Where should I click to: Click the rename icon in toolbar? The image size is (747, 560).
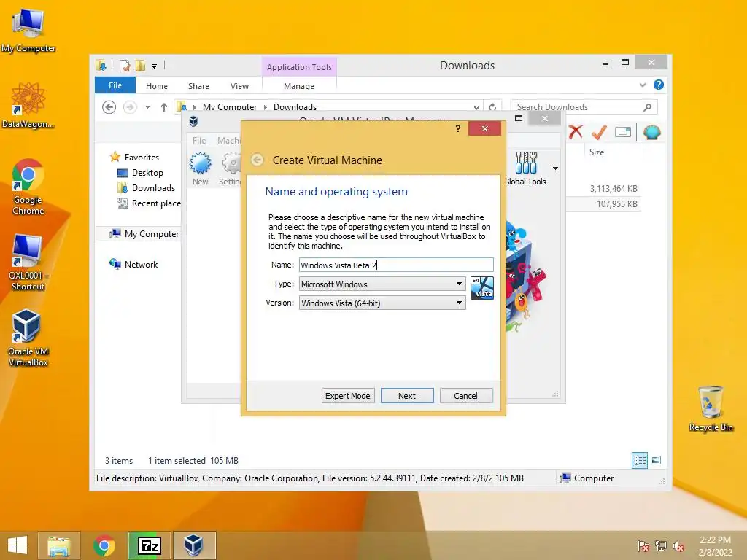(623, 132)
